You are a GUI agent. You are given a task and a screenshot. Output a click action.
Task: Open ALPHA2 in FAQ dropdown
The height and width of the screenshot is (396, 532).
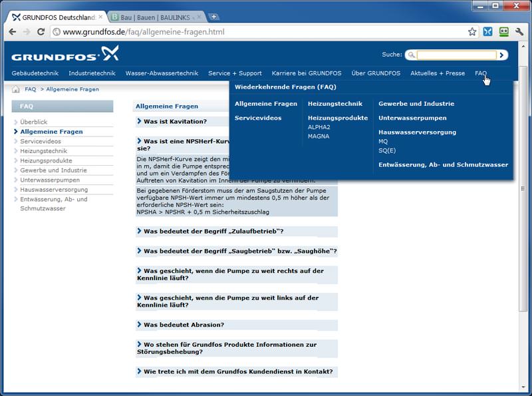(x=319, y=127)
